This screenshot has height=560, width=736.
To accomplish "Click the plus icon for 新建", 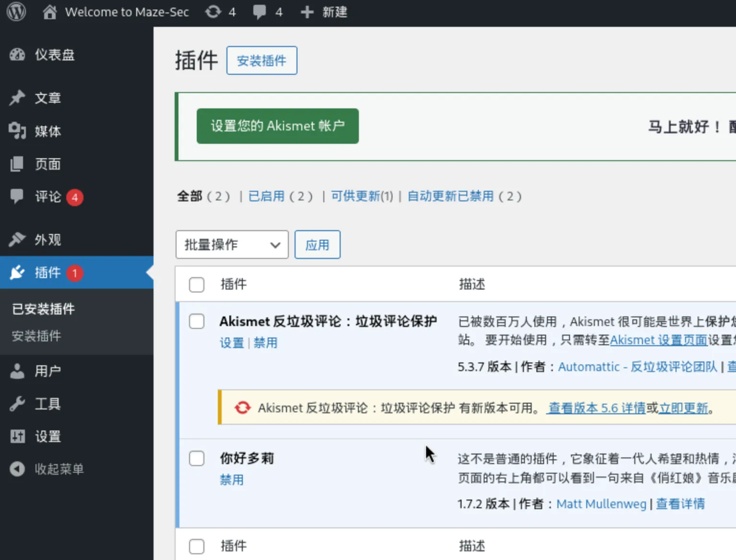I will click(x=307, y=12).
